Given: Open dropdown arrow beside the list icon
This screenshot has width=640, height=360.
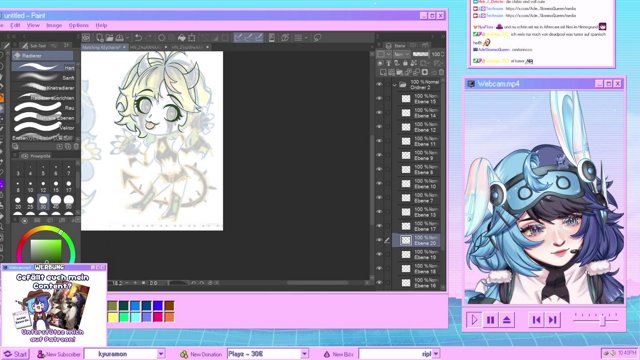Looking at the screenshot, I should pos(306,38).
